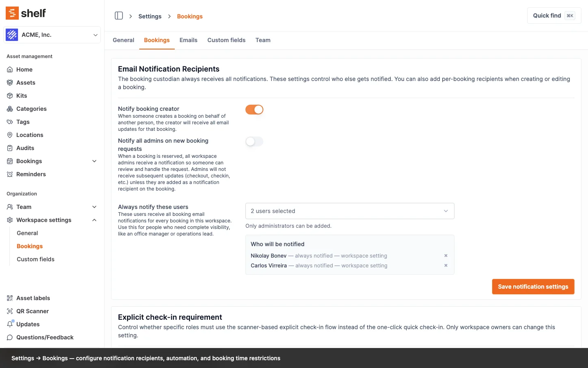Click the Assets box icon
This screenshot has width=588, height=368.
tap(10, 83)
